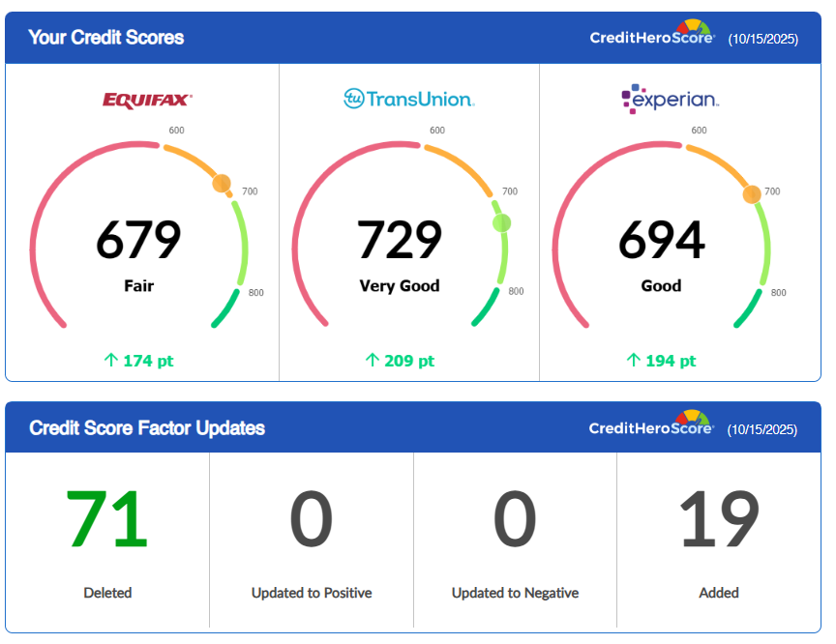Click the green marker on TransUnion gauge
Image resolution: width=836 pixels, height=644 pixels.
501,223
